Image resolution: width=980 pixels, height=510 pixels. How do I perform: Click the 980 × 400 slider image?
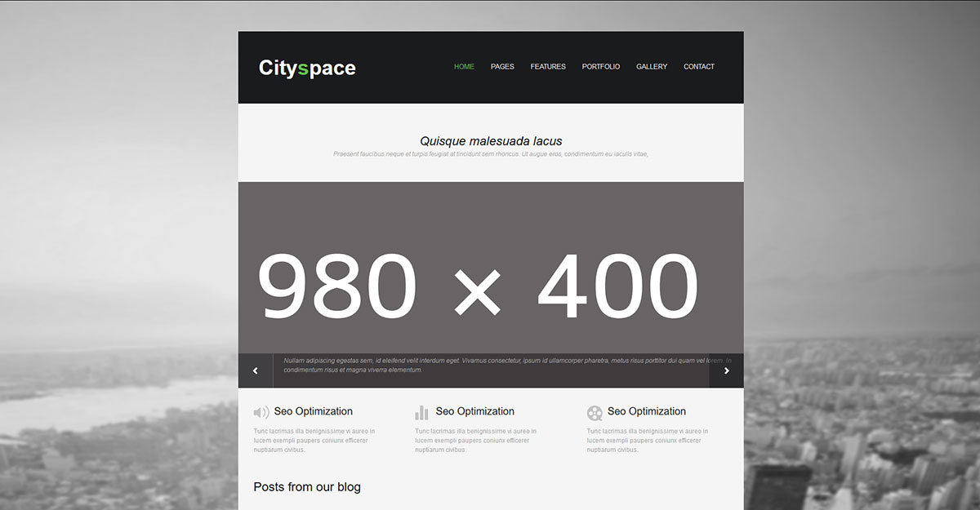tap(490, 269)
